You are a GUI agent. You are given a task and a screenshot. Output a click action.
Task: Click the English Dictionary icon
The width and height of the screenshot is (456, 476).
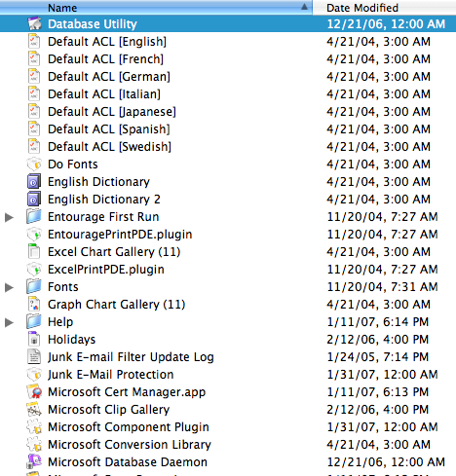[x=34, y=182]
